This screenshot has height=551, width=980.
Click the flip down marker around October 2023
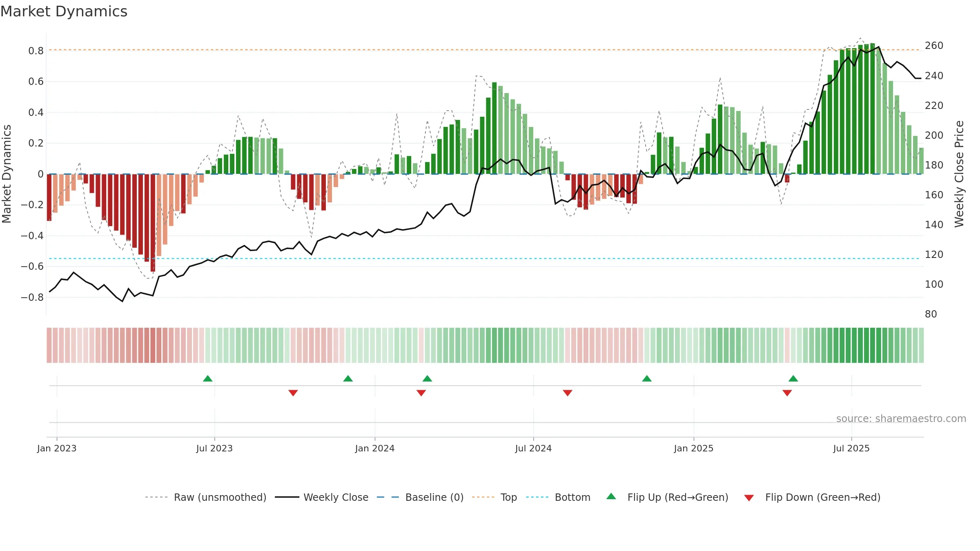pos(293,393)
